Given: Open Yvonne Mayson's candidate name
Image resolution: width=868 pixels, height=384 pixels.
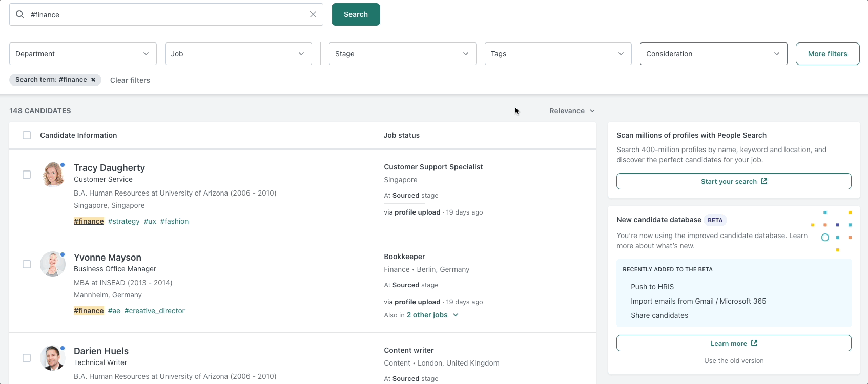Looking at the screenshot, I should point(108,258).
